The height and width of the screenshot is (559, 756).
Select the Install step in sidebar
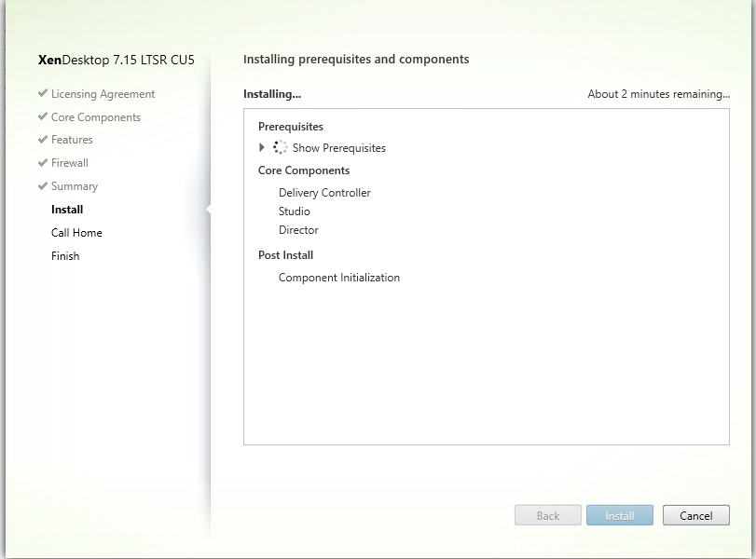(67, 210)
